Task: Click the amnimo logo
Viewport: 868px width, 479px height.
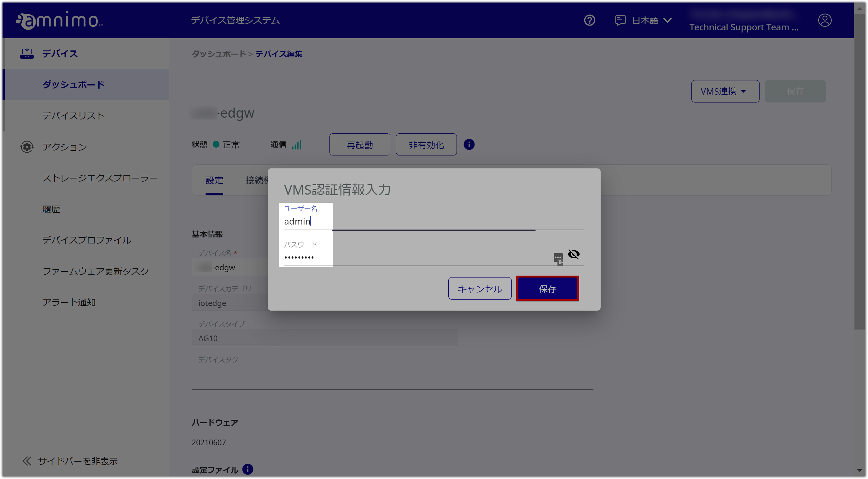Action: point(60,20)
